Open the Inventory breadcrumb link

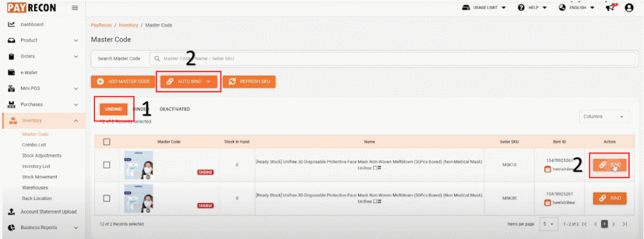(128, 25)
